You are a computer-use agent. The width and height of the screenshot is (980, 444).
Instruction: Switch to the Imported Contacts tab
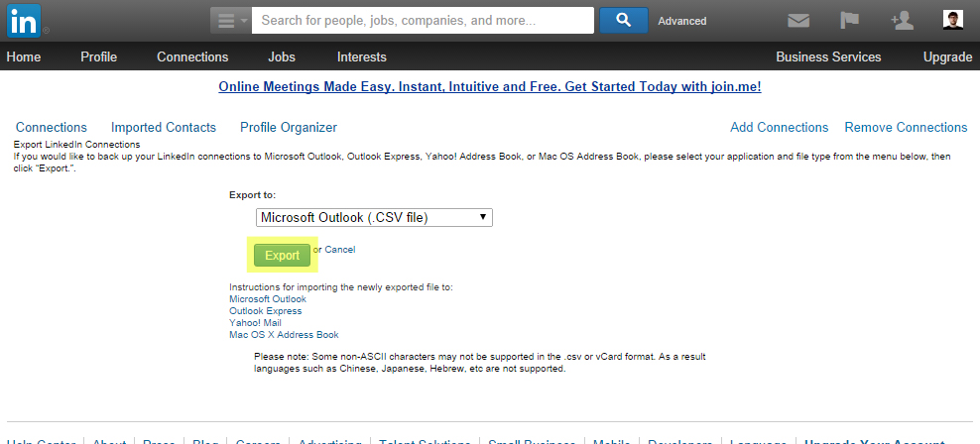click(x=164, y=128)
